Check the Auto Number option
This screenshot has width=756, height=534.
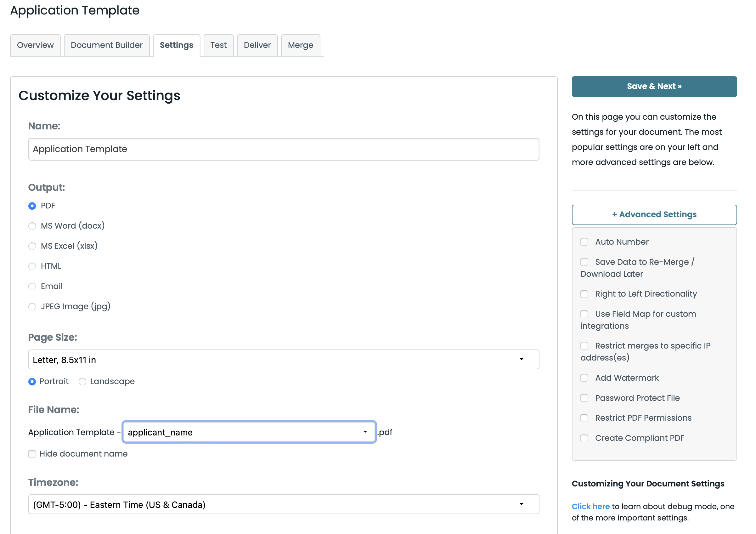(x=584, y=242)
